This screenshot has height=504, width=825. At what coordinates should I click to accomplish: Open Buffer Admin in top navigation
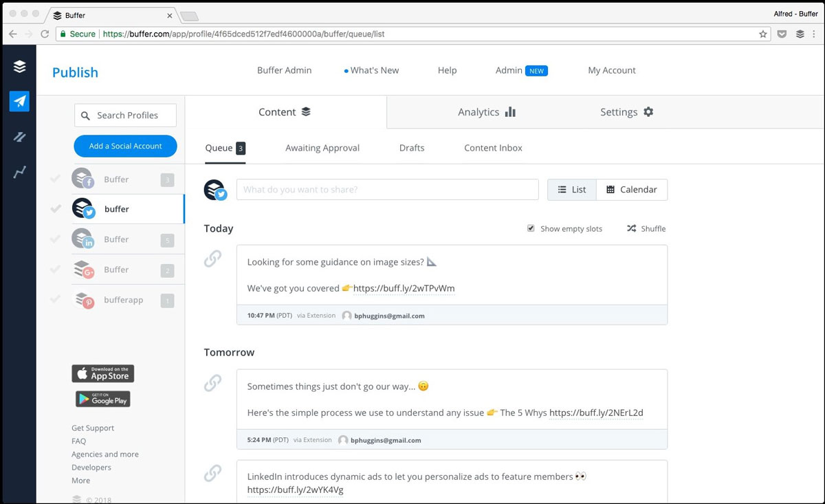[x=284, y=70]
